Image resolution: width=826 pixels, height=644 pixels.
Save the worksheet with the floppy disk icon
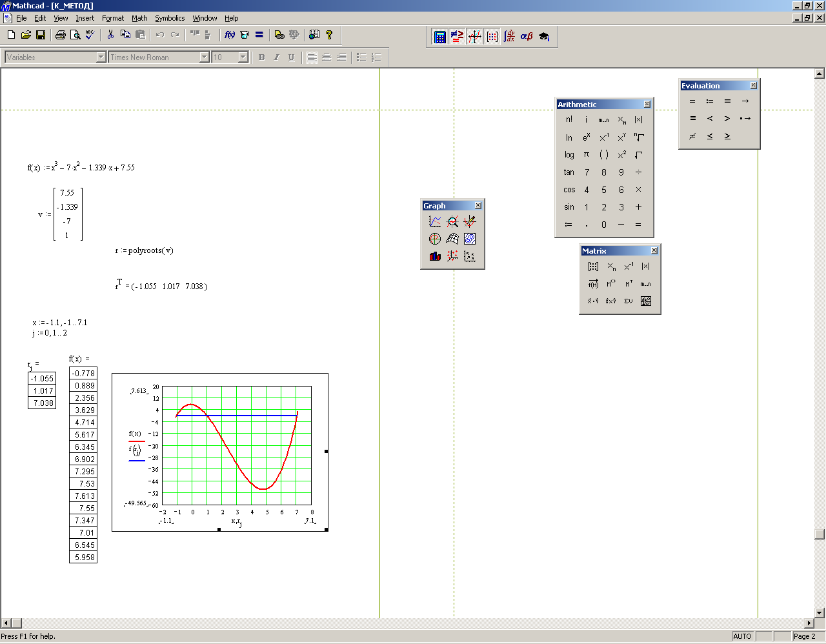click(x=40, y=35)
